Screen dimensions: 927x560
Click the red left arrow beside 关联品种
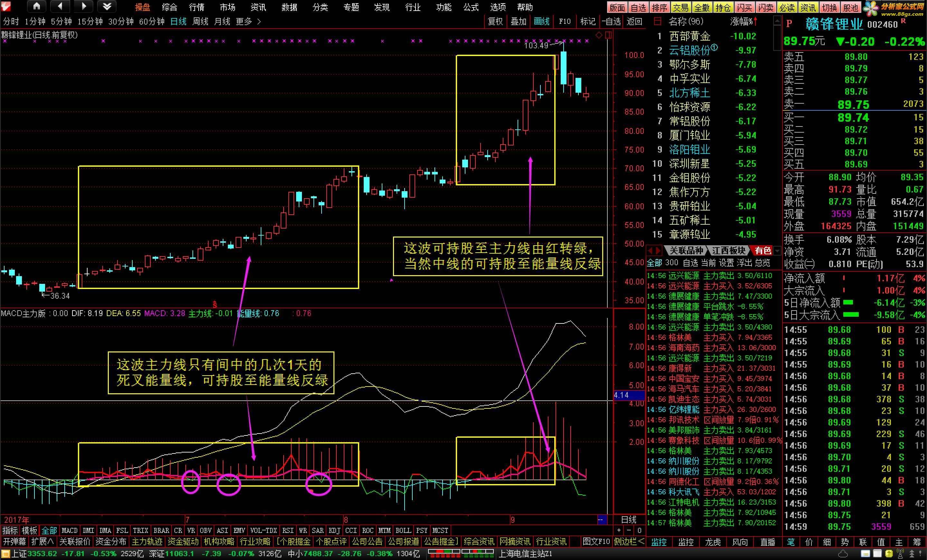pyautogui.click(x=650, y=250)
